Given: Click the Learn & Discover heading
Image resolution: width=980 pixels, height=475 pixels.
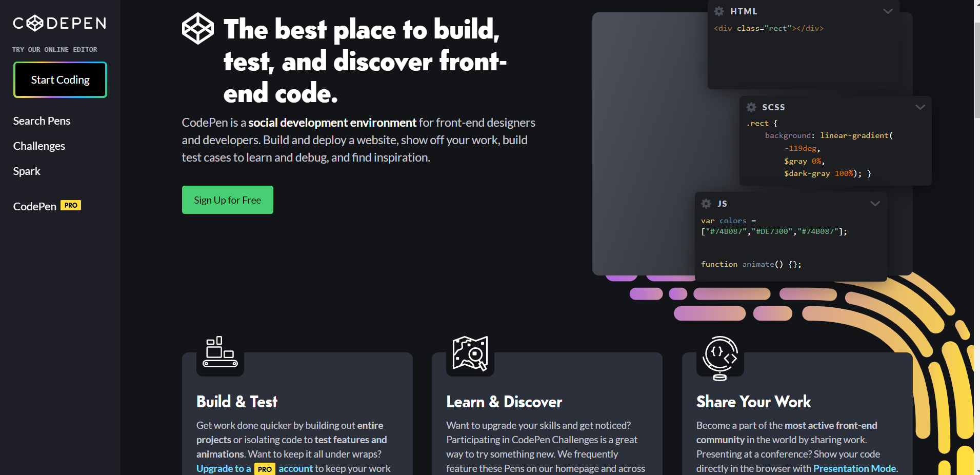Looking at the screenshot, I should click(x=504, y=402).
